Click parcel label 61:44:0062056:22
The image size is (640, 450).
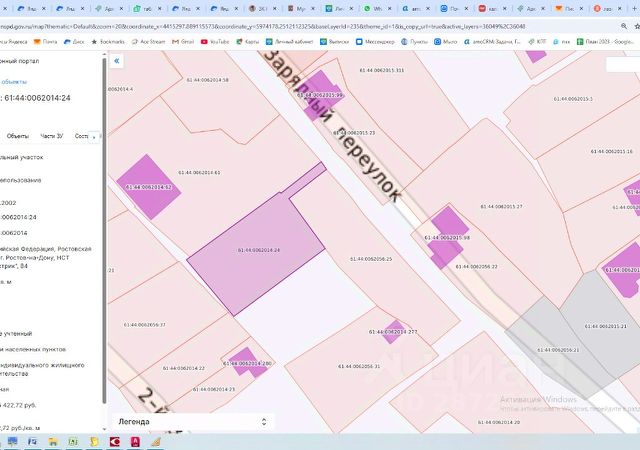(x=476, y=267)
